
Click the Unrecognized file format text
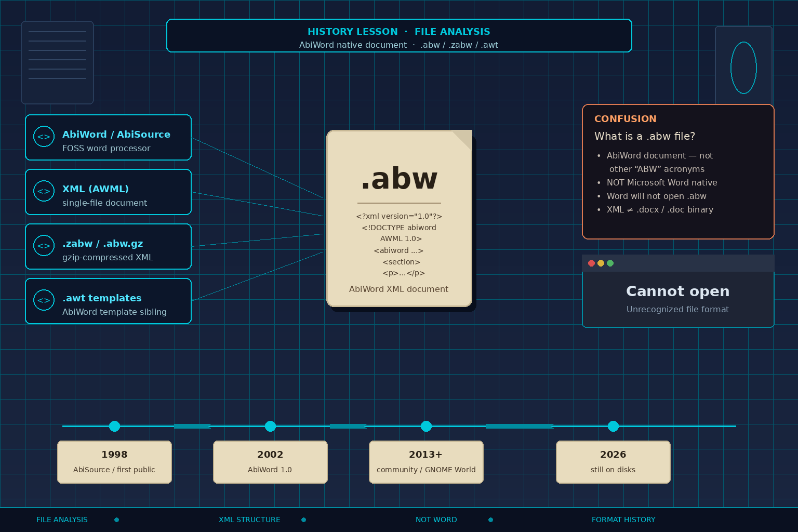(x=678, y=309)
